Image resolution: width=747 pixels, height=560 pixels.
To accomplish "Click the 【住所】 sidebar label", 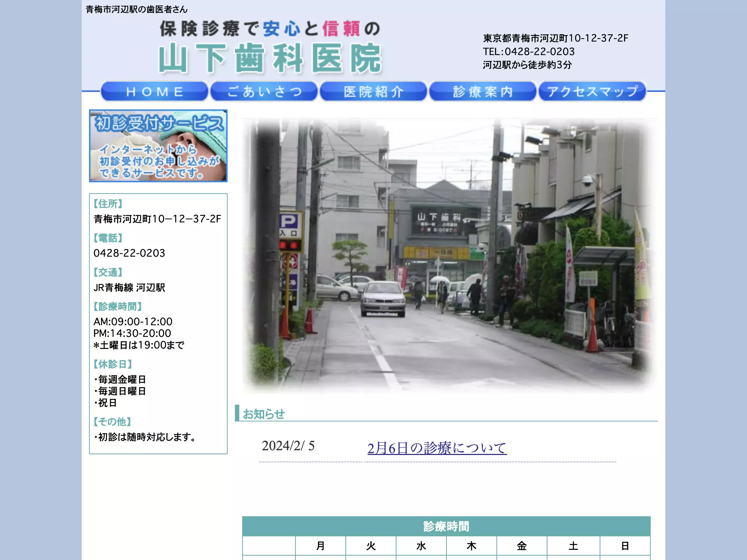I will [x=108, y=203].
